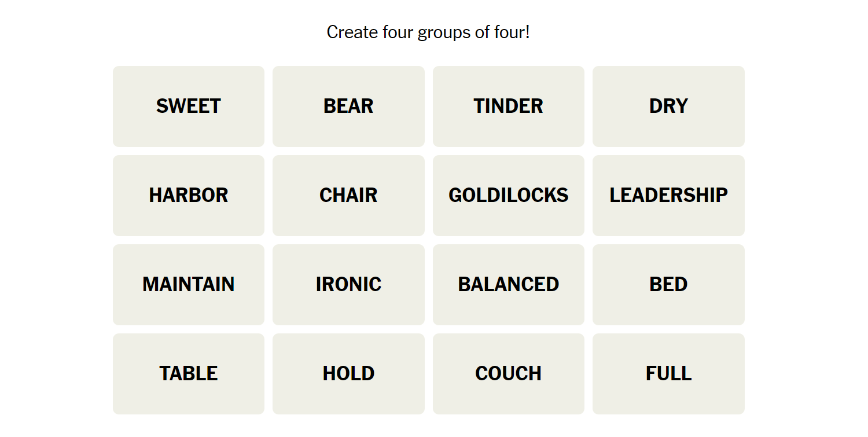This screenshot has height=437, width=868.
Task: Tap the BED tile
Action: click(668, 285)
